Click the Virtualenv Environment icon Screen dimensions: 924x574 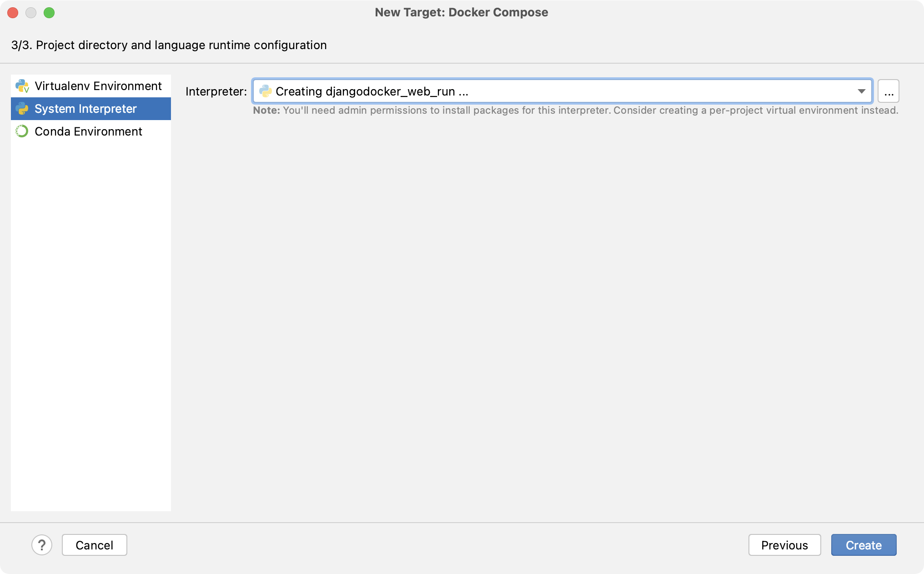(x=22, y=86)
